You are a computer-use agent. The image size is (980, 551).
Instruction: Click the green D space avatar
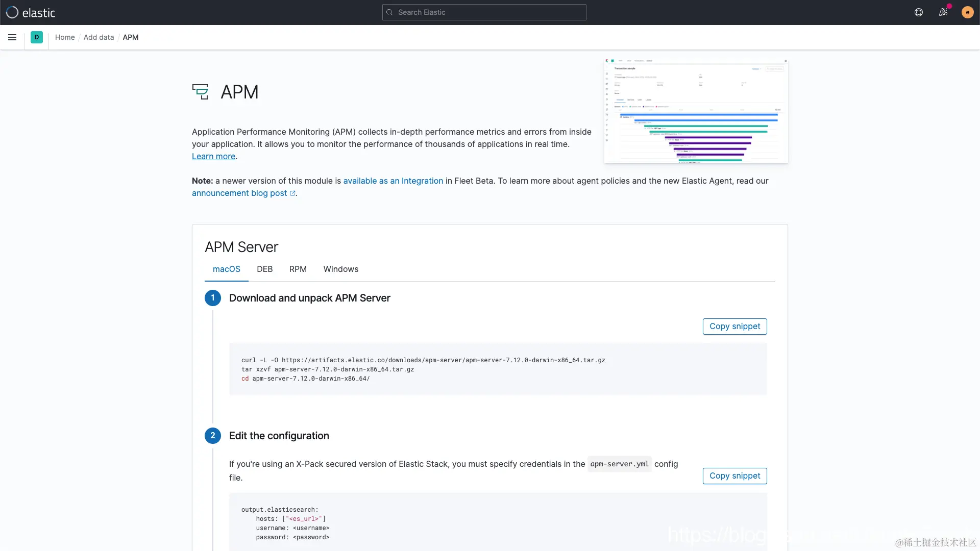(x=37, y=37)
